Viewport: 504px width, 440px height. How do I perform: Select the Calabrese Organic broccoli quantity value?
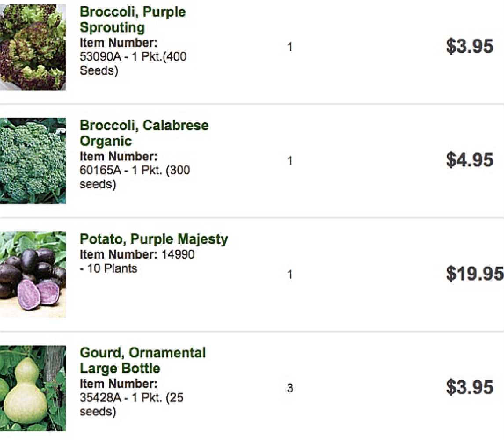(290, 161)
